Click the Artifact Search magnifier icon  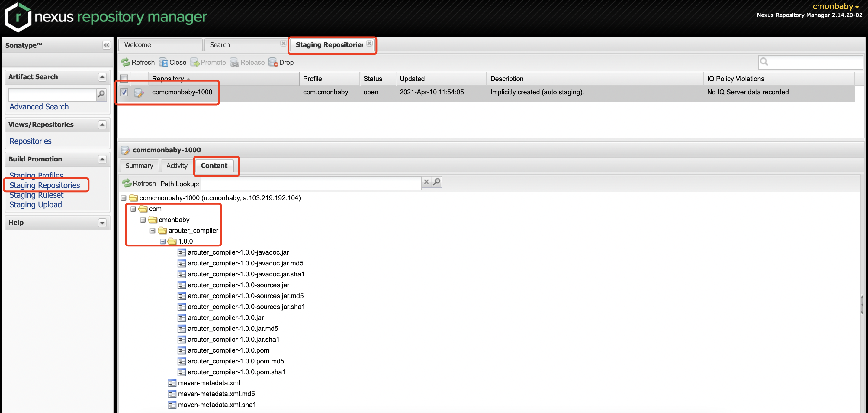[x=101, y=94]
